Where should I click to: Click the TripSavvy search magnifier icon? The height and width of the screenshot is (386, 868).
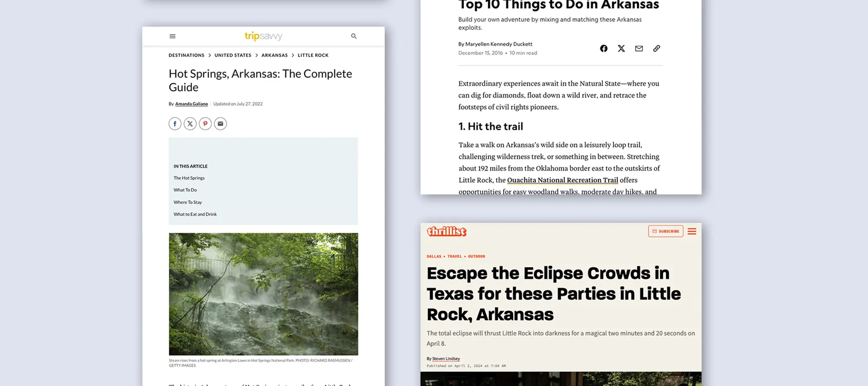354,36
